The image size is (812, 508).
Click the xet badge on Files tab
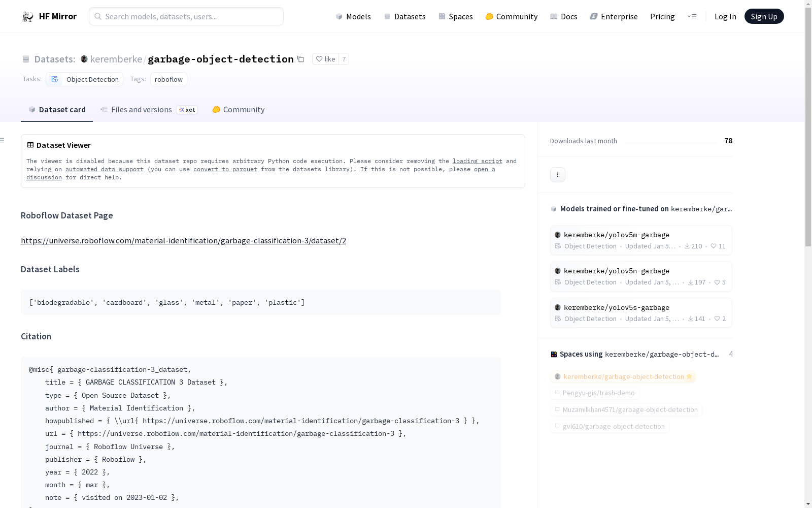pos(187,110)
